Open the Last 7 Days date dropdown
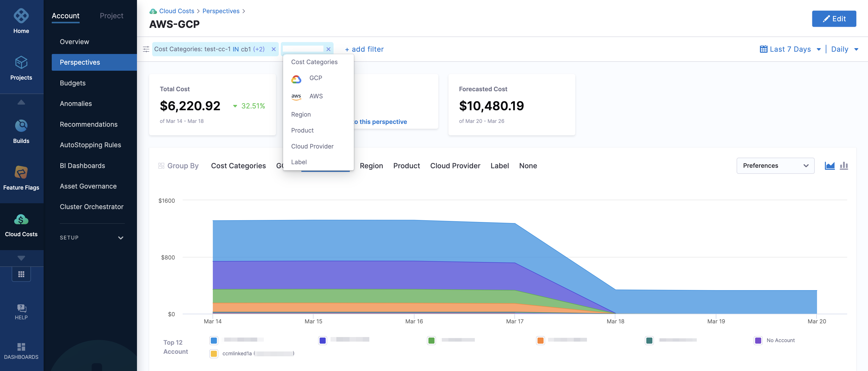 tap(790, 49)
